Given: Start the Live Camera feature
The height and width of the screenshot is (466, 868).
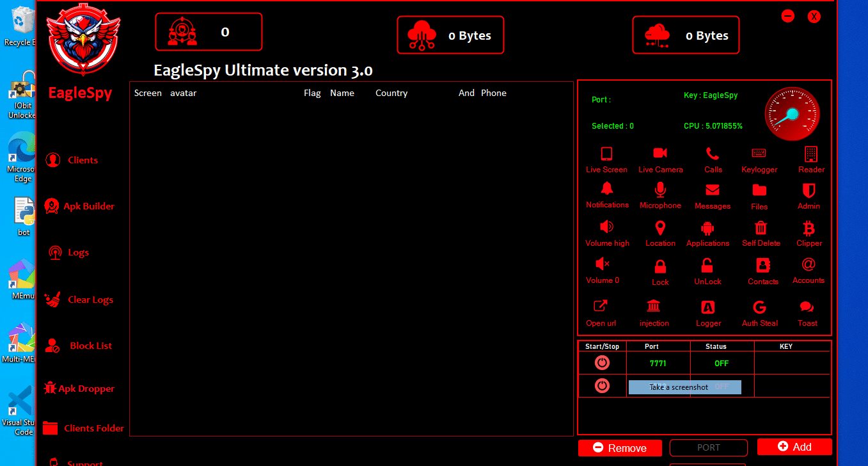Looking at the screenshot, I should (661, 159).
